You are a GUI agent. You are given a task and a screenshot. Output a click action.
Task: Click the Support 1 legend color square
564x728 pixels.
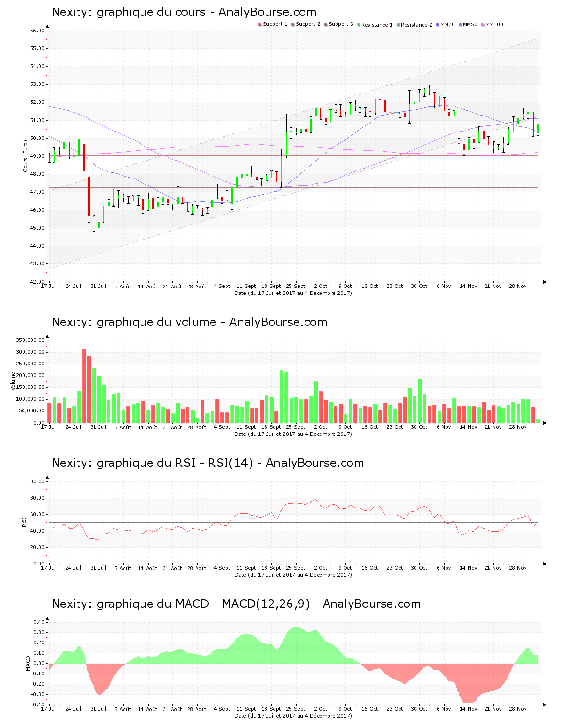(x=260, y=24)
